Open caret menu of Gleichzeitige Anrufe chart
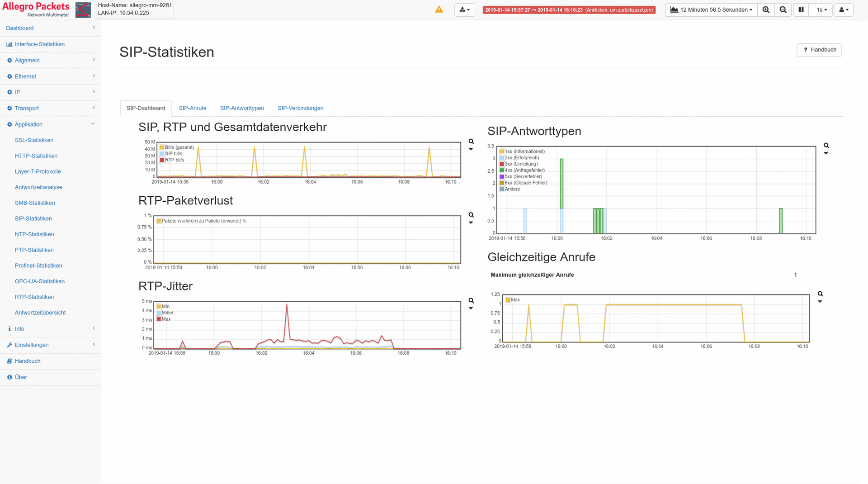This screenshot has width=868, height=484. [820, 302]
